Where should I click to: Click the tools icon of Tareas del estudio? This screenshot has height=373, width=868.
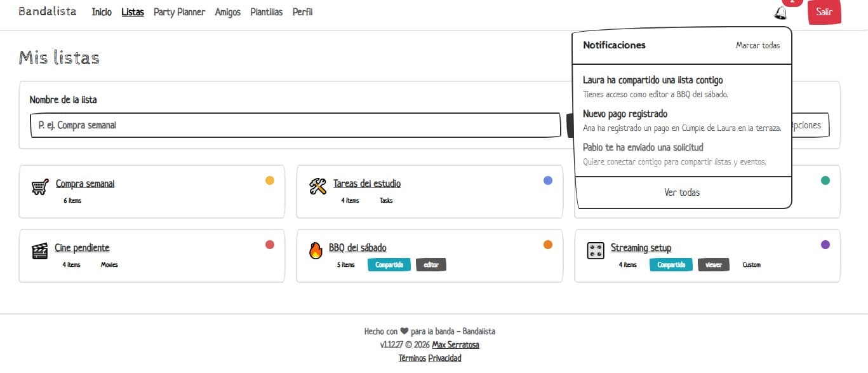pos(317,187)
